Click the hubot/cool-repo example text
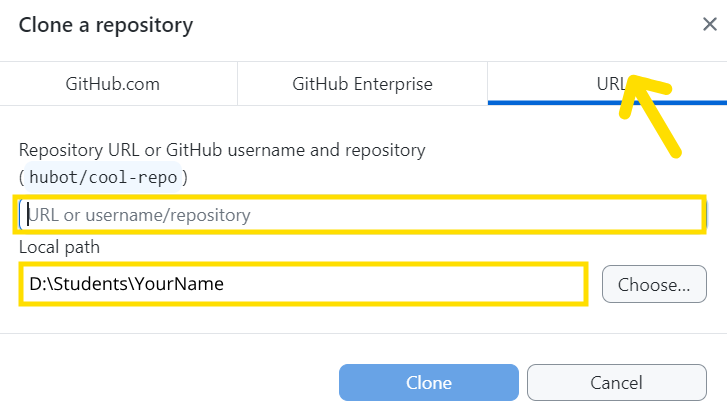This screenshot has width=727, height=418. pyautogui.click(x=103, y=177)
